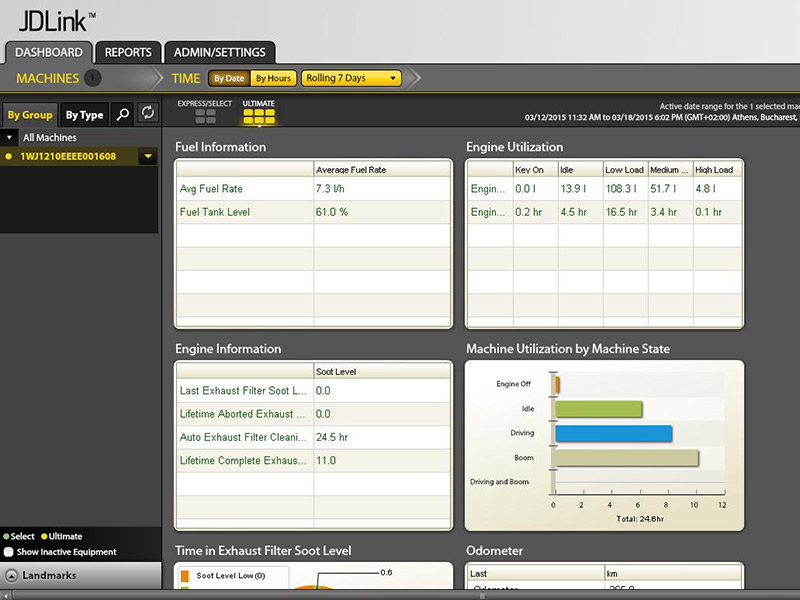Click the 108.3 l Low Load value

pyautogui.click(x=621, y=189)
